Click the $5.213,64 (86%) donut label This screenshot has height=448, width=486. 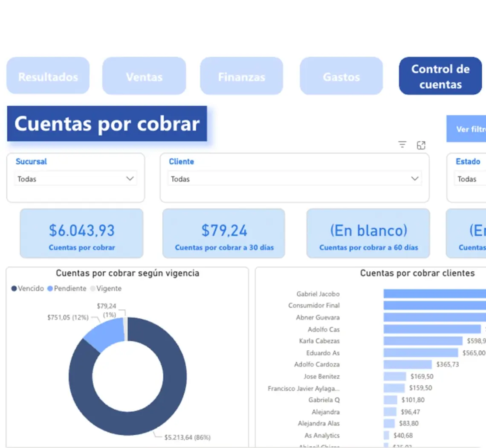coord(187,437)
